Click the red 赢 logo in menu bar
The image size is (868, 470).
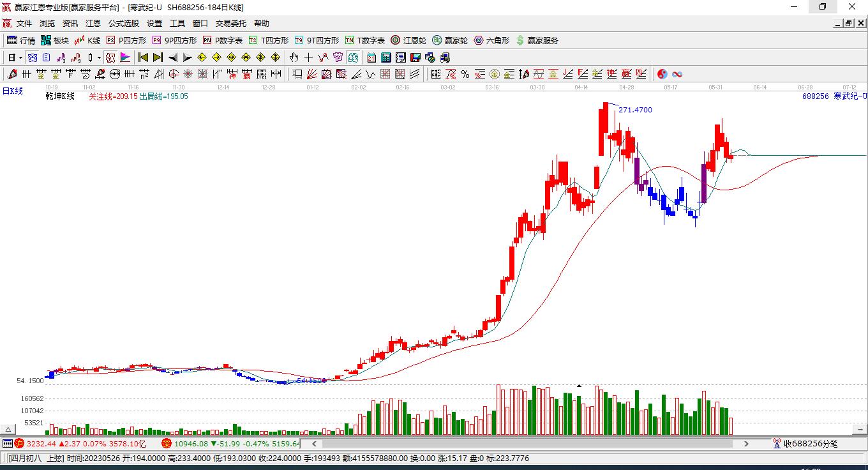point(7,24)
